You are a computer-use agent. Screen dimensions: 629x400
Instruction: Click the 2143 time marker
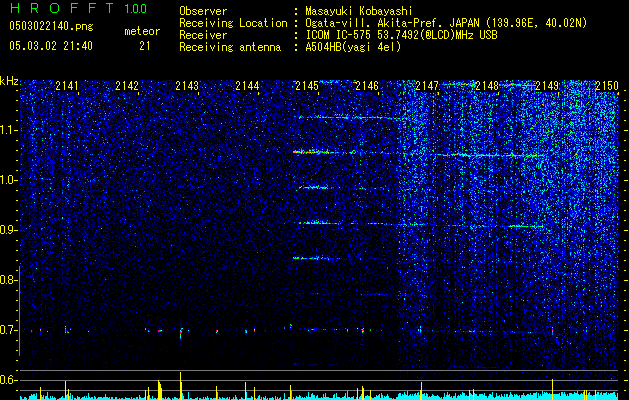(x=187, y=85)
